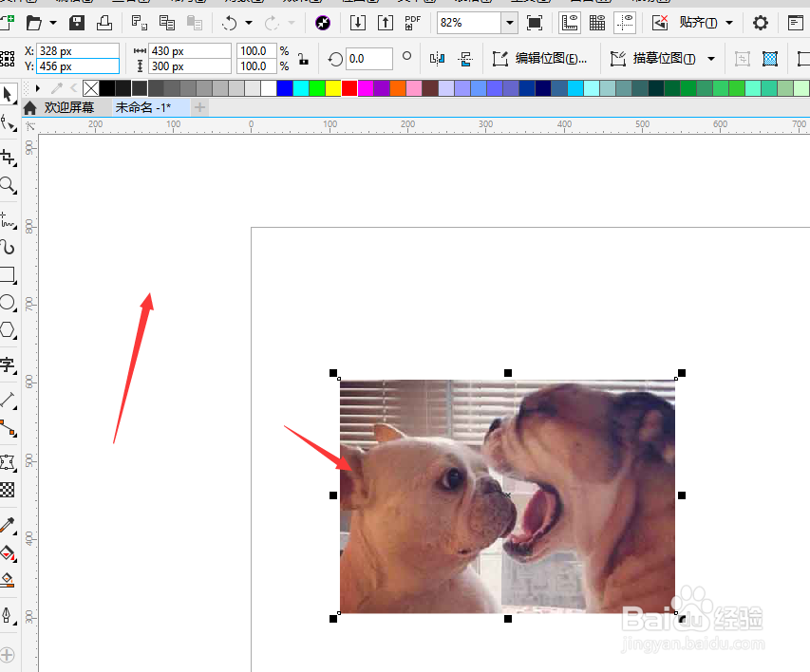Image resolution: width=810 pixels, height=672 pixels.
Task: Click the rotation angle field
Action: pyautogui.click(x=368, y=59)
